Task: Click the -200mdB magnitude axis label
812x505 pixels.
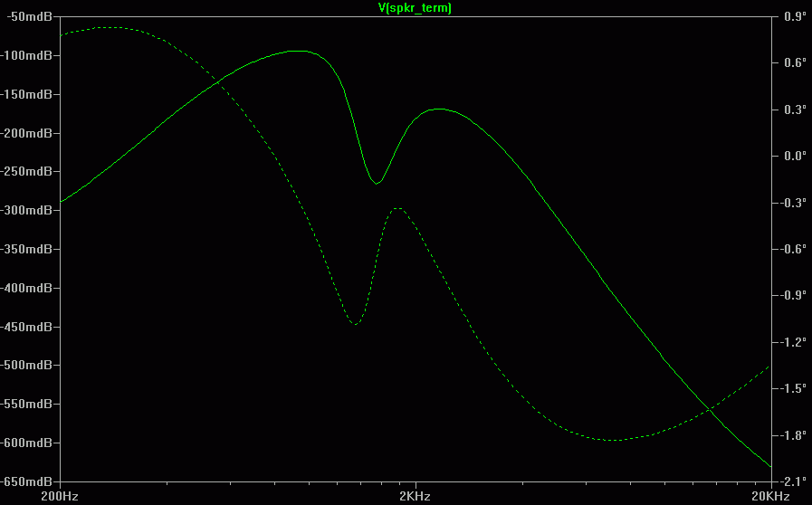Action: coord(27,133)
